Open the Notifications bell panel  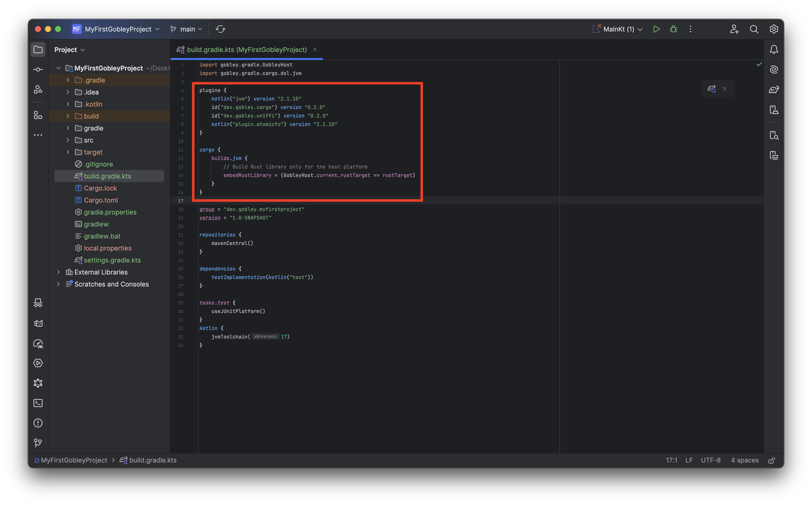773,49
